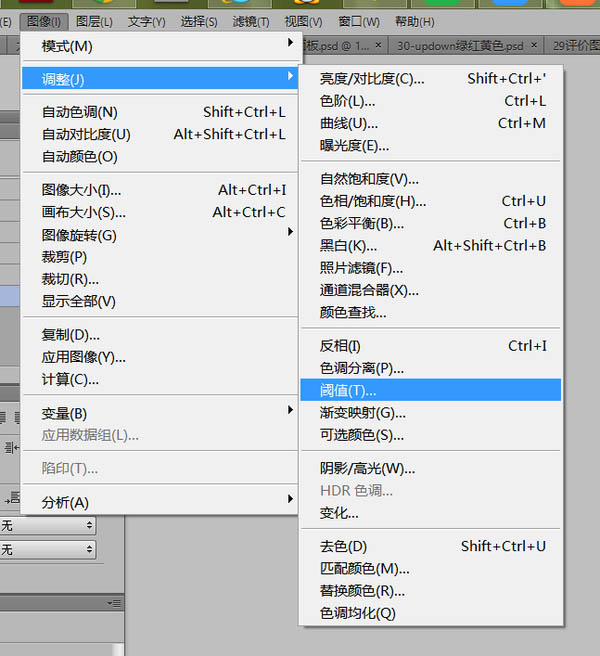The image size is (600, 656).
Task: Open 照片滤镜(F)... adjustment
Action: click(x=431, y=268)
